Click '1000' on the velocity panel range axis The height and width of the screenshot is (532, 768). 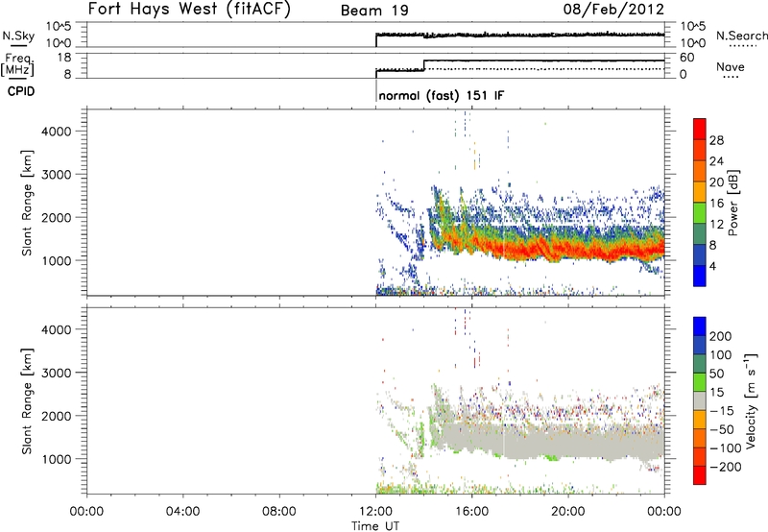click(x=57, y=459)
